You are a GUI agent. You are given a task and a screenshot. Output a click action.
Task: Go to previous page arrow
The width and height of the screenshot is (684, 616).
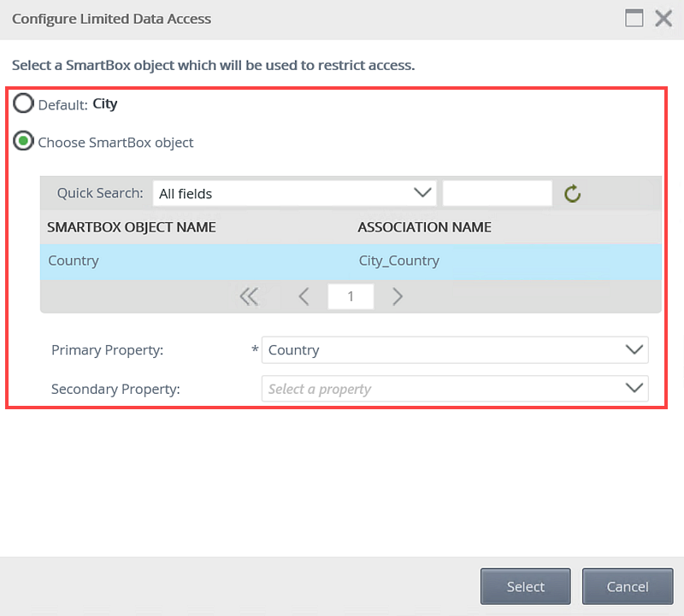[x=304, y=296]
